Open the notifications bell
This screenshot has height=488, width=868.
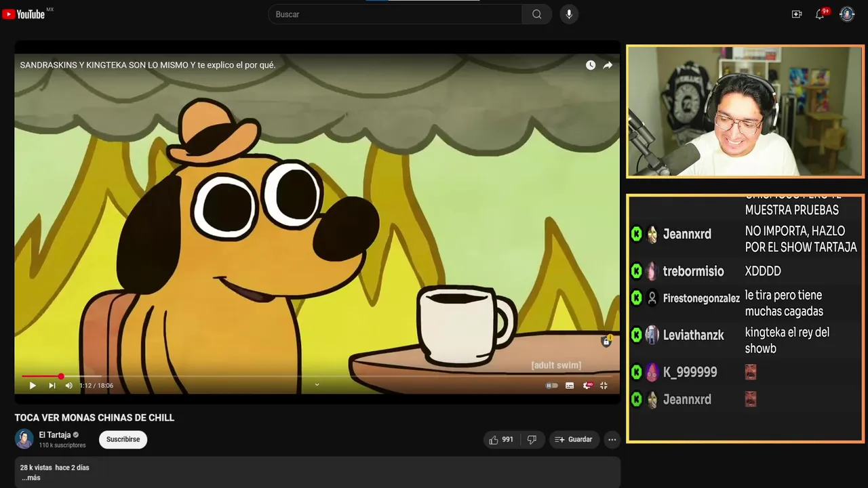pos(820,14)
